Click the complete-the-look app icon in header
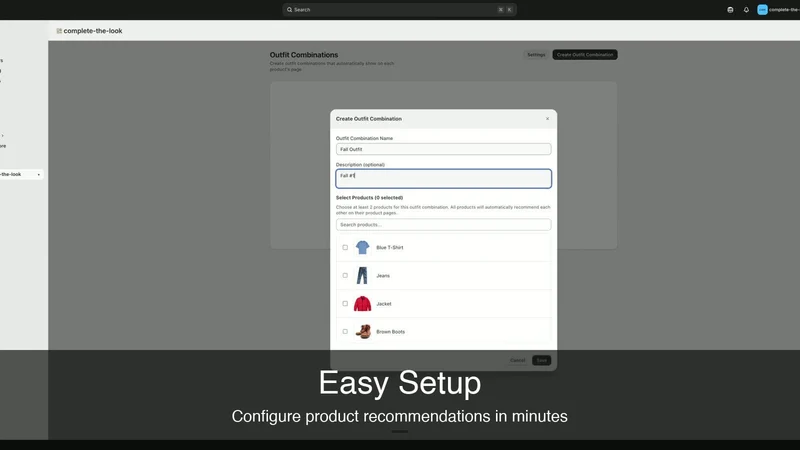Screen dimensions: 800x450 coord(59,31)
